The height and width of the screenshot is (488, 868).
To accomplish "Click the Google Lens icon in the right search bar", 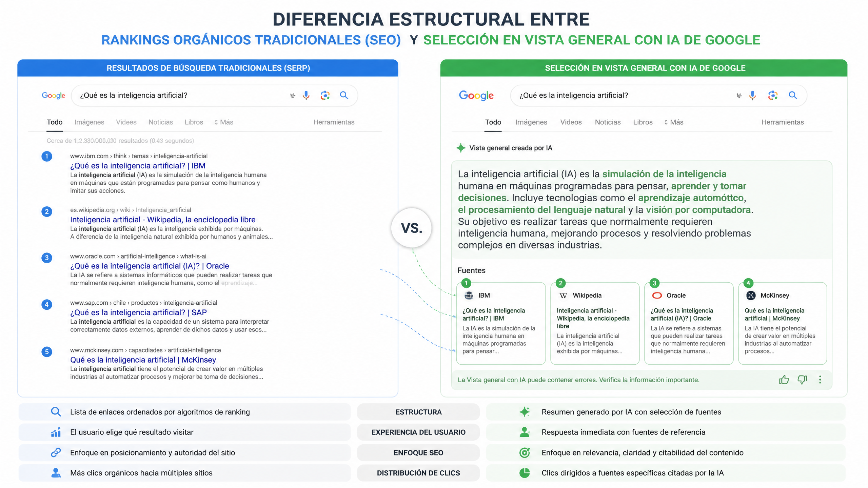I will 772,96.
